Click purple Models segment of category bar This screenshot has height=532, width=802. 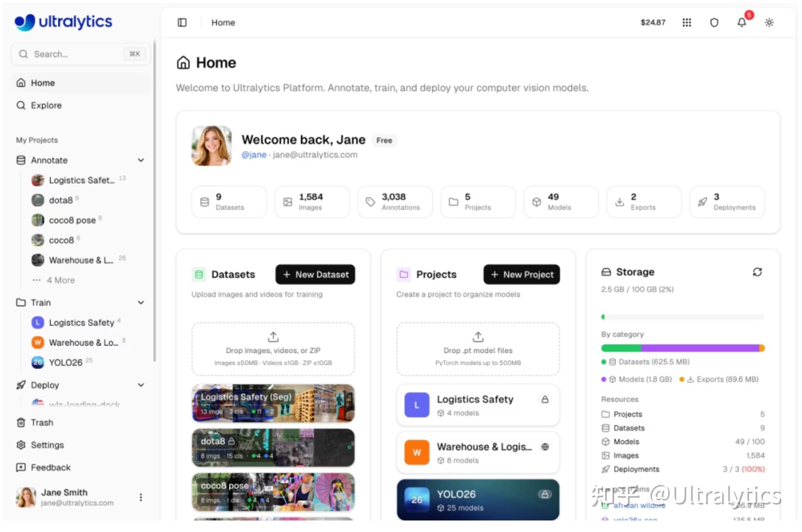700,348
